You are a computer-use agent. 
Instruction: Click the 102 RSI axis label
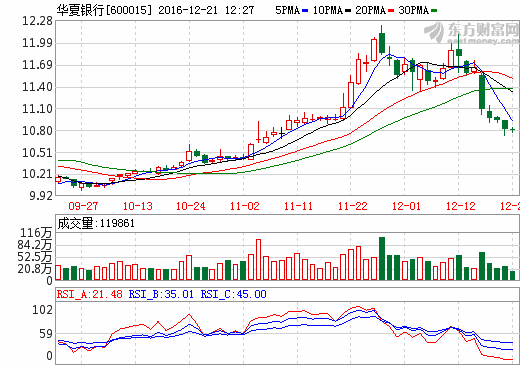coord(42,310)
